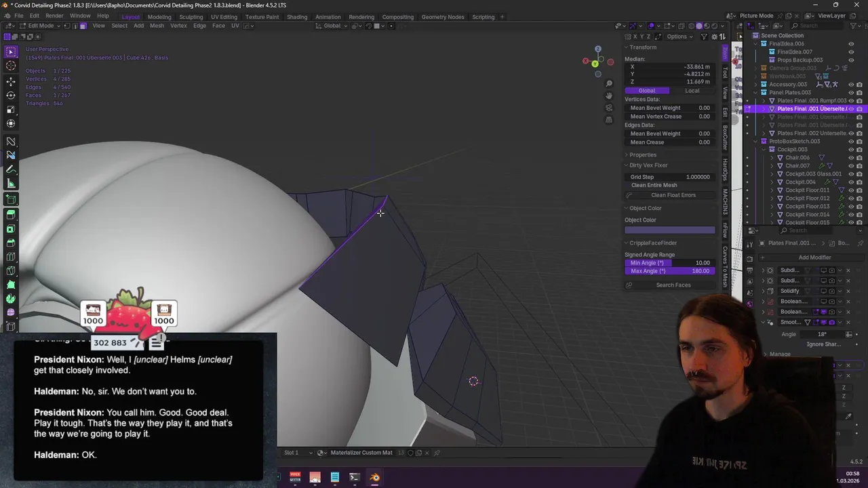868x488 pixels.
Task: Open the Item sidebar tab
Action: pyautogui.click(x=725, y=52)
